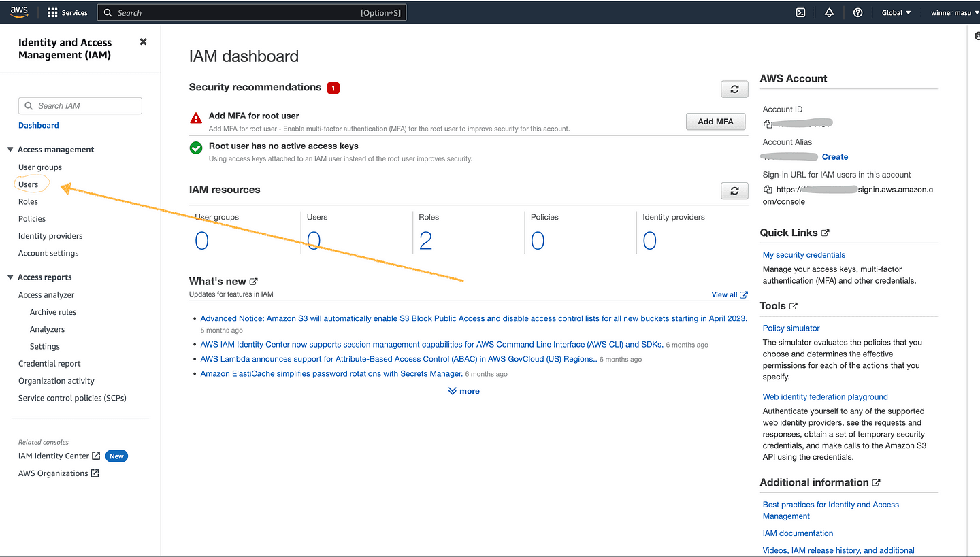Open Users in the sidebar
This screenshot has width=980, height=557.
pyautogui.click(x=29, y=184)
